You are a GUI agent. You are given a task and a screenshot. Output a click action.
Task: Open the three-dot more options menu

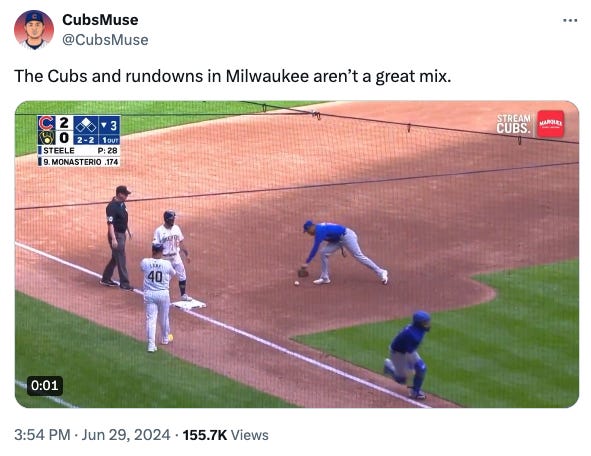pyautogui.click(x=570, y=20)
